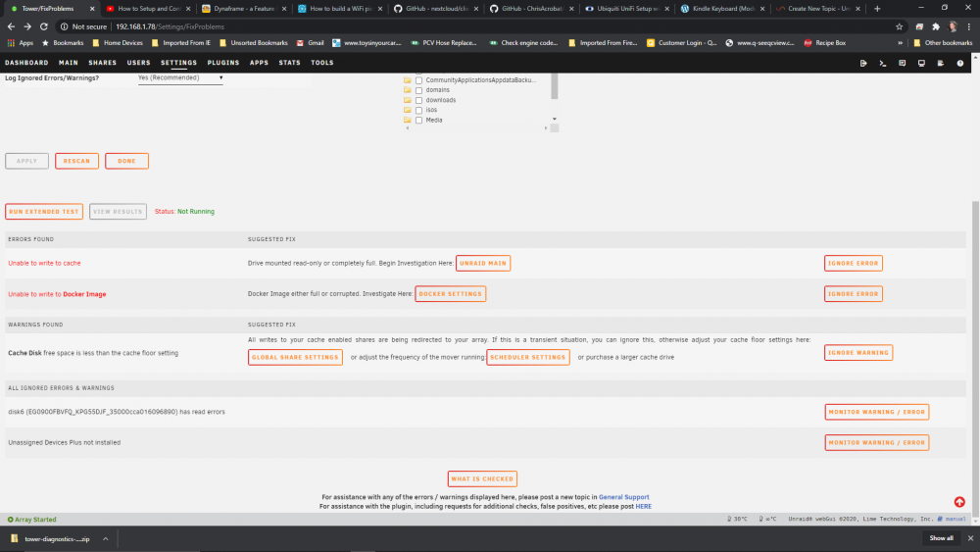The height and width of the screenshot is (552, 980).
Task: Open the system log icon
Action: click(x=941, y=63)
